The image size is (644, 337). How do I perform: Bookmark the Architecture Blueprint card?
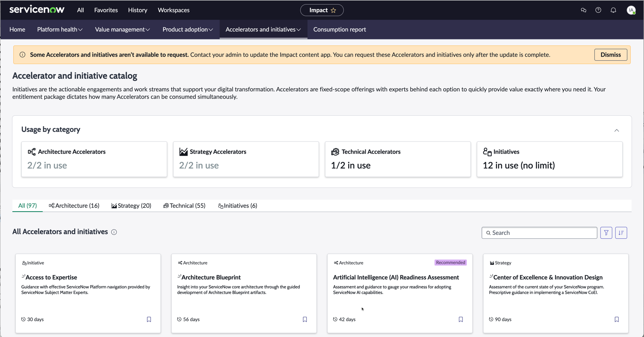click(305, 319)
